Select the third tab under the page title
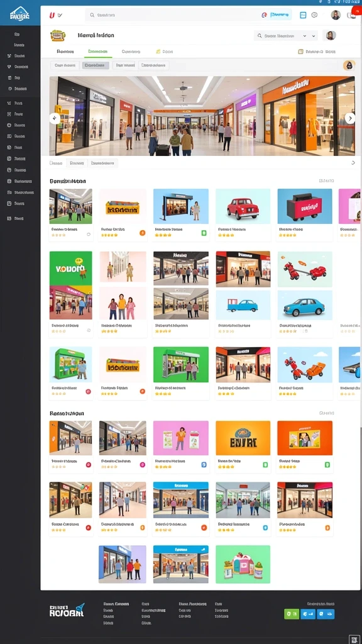Screen dimensions: 362x644 point(131,52)
